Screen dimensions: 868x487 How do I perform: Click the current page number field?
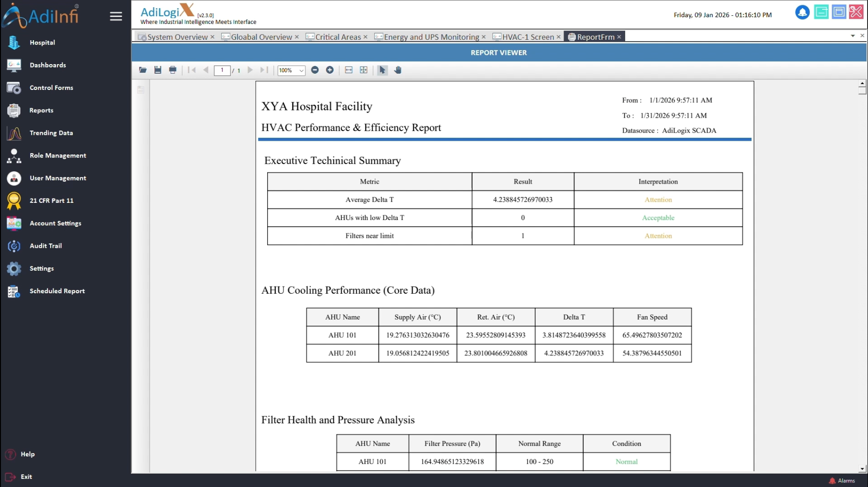pyautogui.click(x=222, y=70)
